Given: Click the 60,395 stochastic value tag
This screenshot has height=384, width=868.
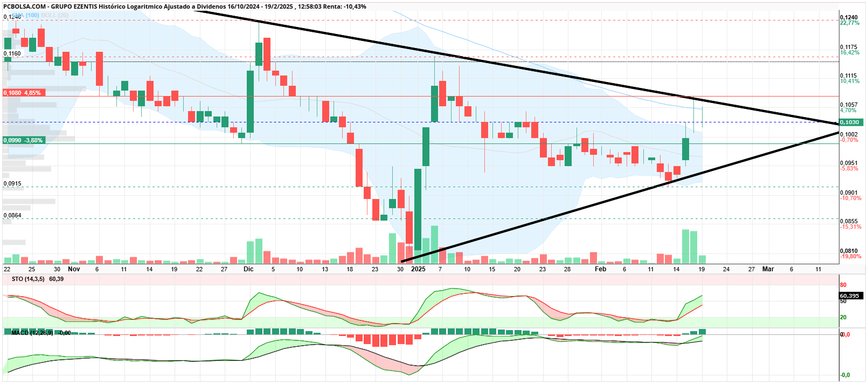Looking at the screenshot, I should coord(851,296).
